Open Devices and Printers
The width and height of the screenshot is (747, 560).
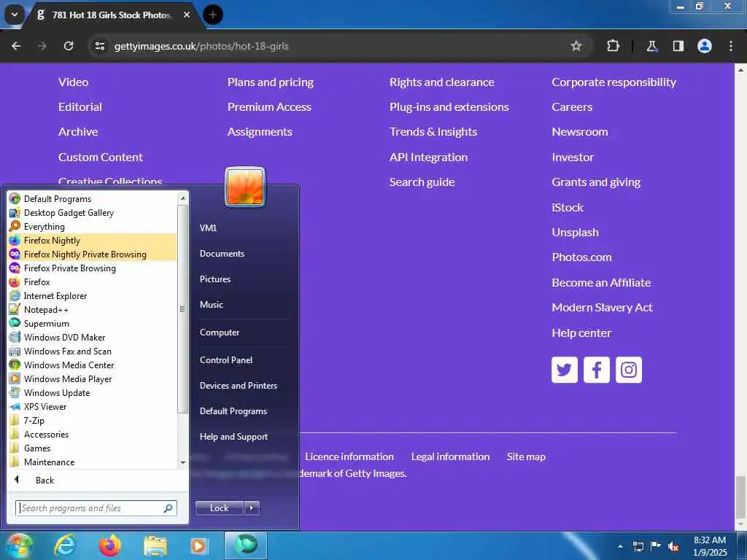point(239,386)
